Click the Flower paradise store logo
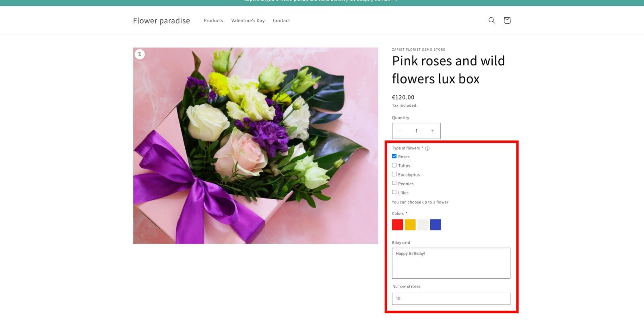Screen dimensions: 644x333 [161, 21]
